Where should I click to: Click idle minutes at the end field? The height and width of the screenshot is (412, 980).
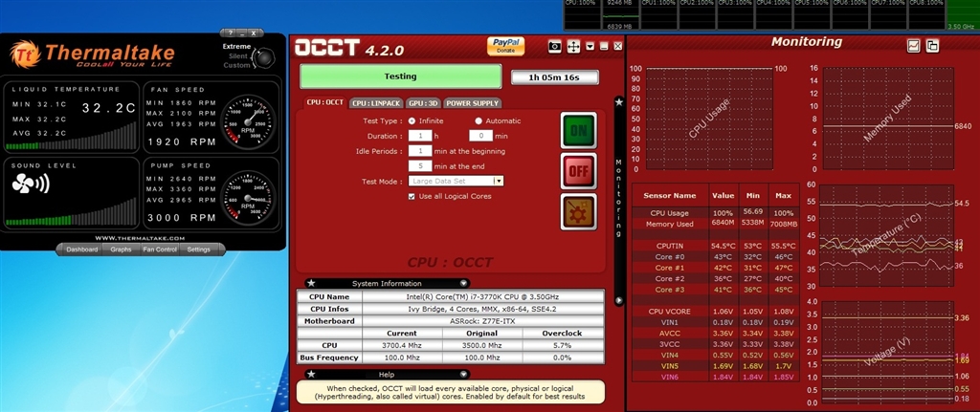419,166
